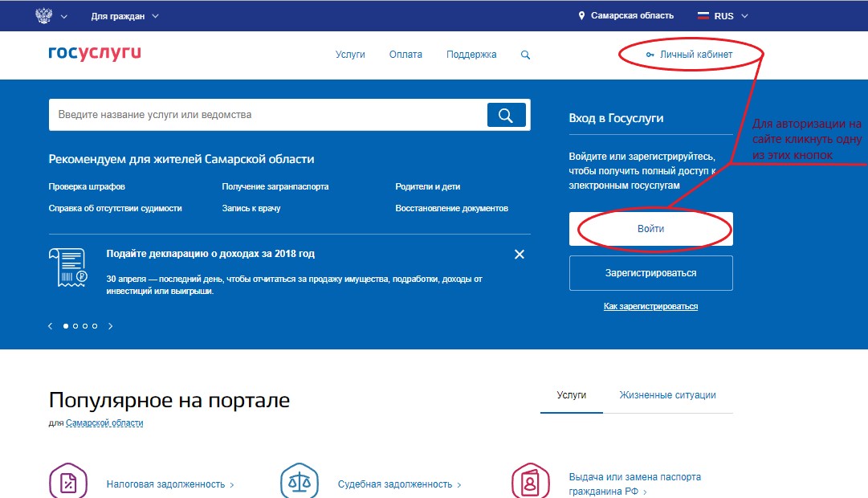Click "Вход в Госуслуги" heading text
The width and height of the screenshot is (868, 498).
(616, 118)
